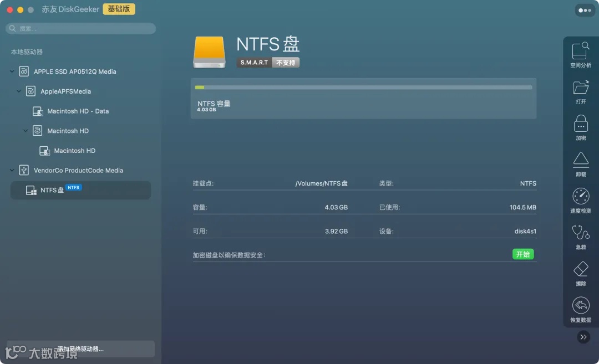The image size is (599, 364).
Task: Click 添加网络驱动器 at bottom left
Action: coord(80,348)
